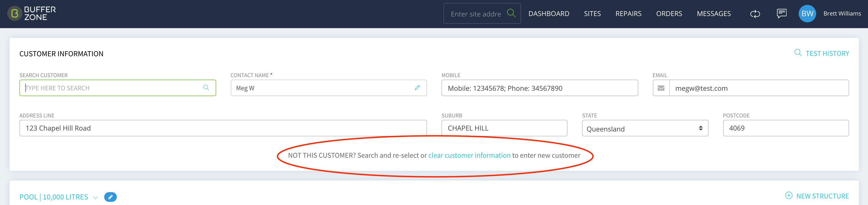The height and width of the screenshot is (205, 868).
Task: Click the site address search magnifier icon
Action: click(511, 13)
